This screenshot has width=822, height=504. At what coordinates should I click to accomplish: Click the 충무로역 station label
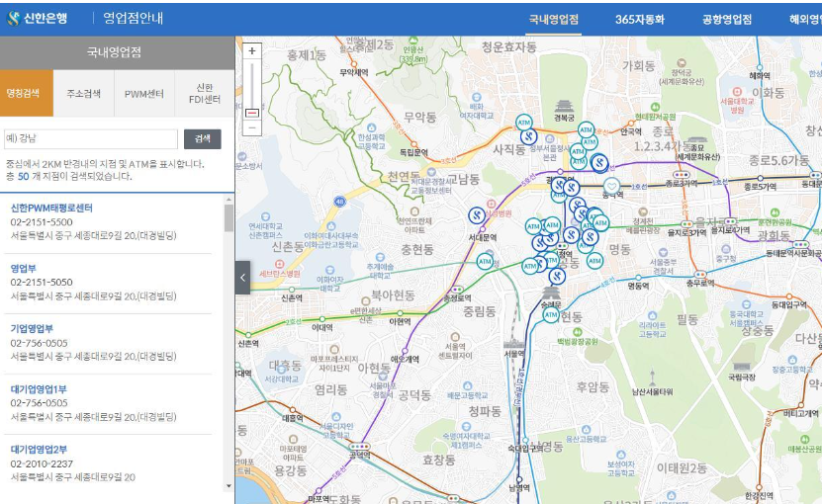[700, 283]
